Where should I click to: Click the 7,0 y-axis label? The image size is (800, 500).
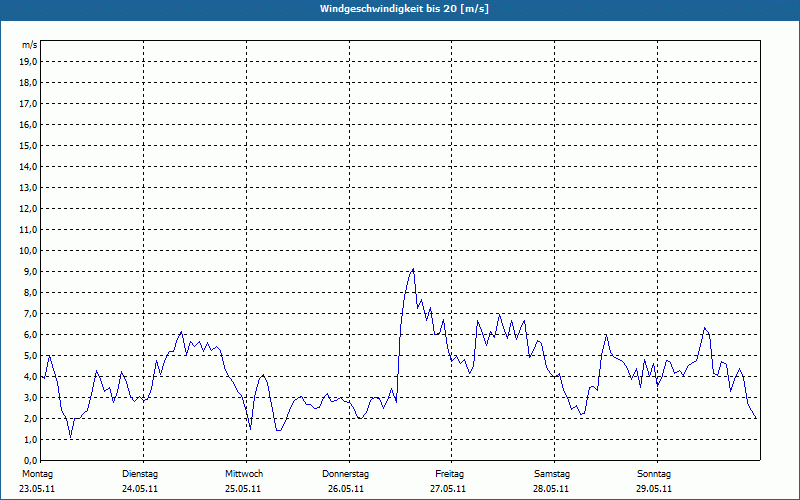[30, 313]
